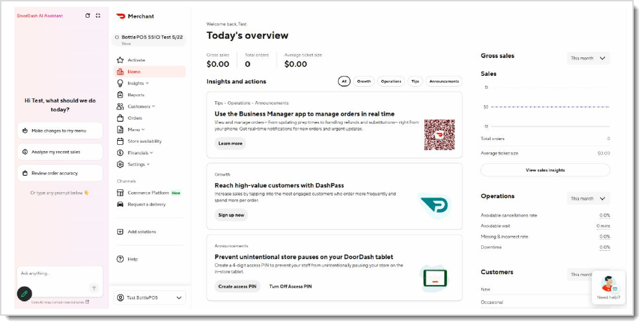Click the Reports document icon

(x=120, y=95)
